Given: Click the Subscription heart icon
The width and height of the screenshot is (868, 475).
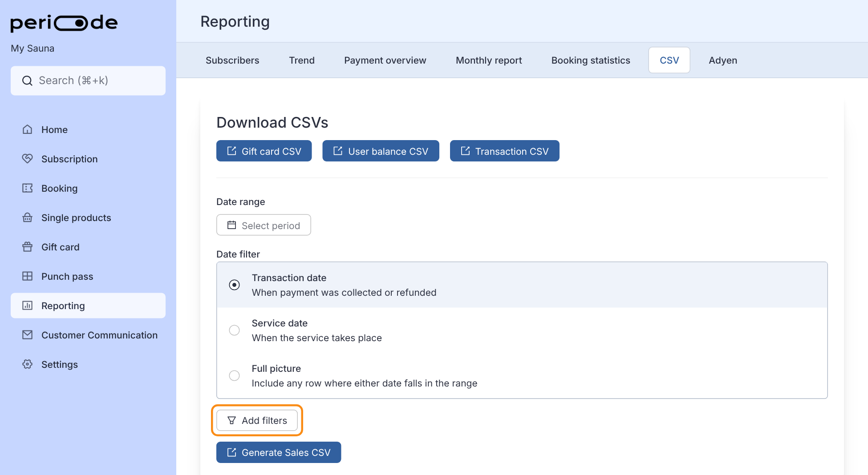Looking at the screenshot, I should [28, 159].
